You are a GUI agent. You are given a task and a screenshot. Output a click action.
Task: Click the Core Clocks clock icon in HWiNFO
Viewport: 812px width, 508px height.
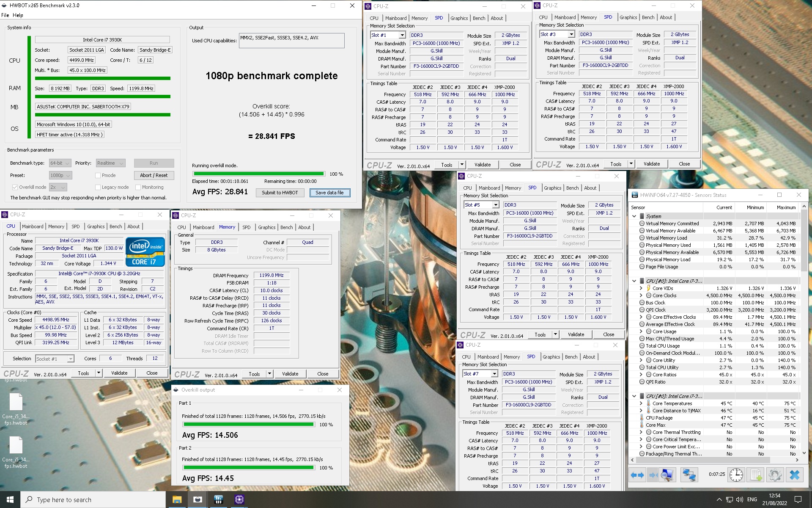tap(648, 295)
